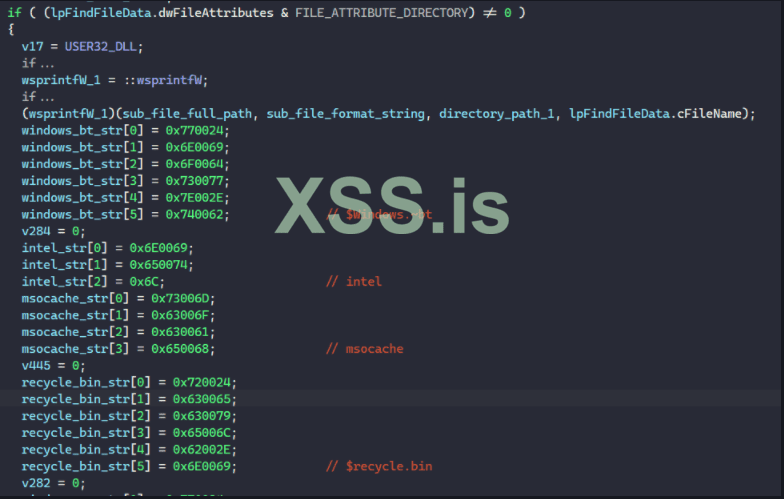
Task: Select the USER32_DLL identifier
Action: click(100, 46)
